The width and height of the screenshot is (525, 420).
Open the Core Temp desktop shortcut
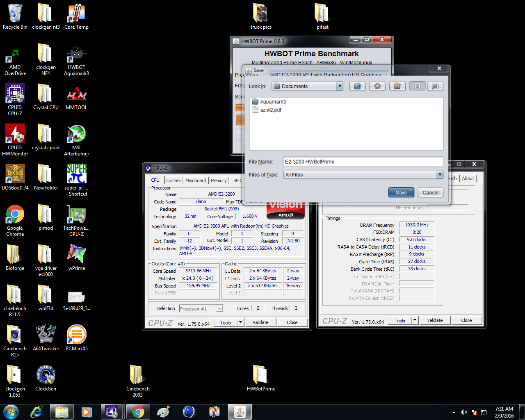(x=76, y=16)
